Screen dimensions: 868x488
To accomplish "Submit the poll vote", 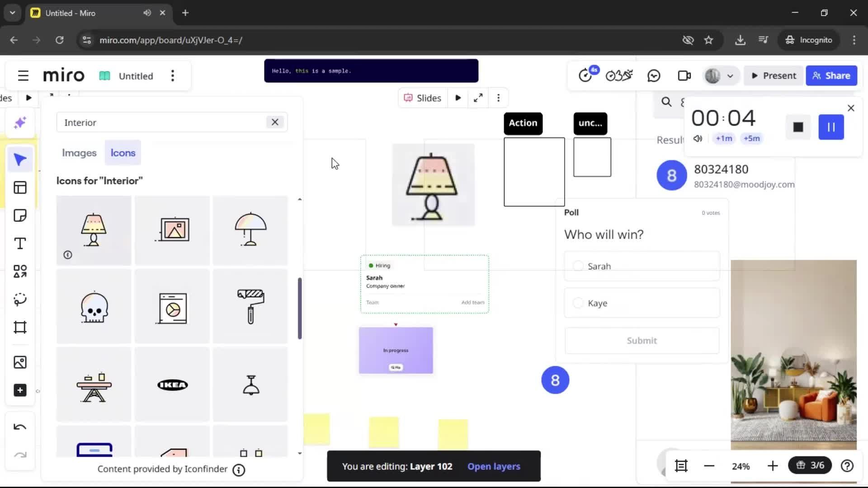I will click(x=642, y=341).
